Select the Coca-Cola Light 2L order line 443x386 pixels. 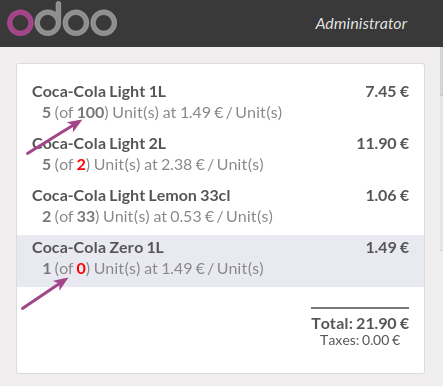pos(220,154)
